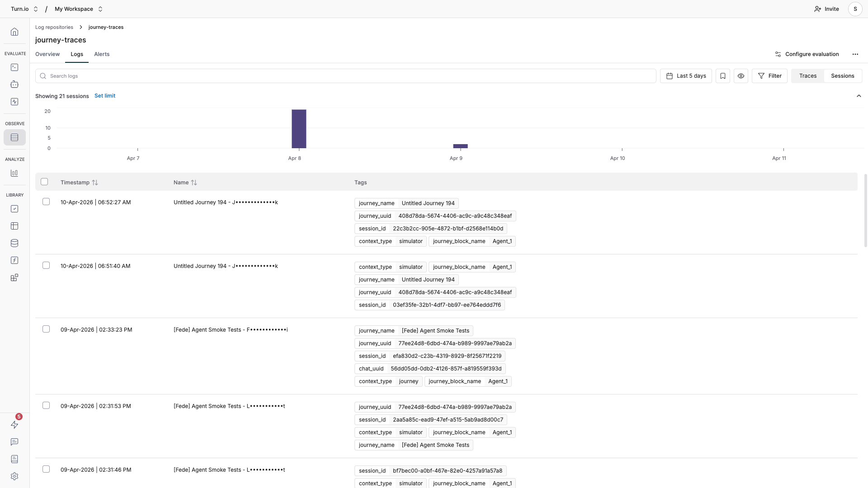
Task: Collapse the sessions chart with chevron
Action: click(859, 96)
